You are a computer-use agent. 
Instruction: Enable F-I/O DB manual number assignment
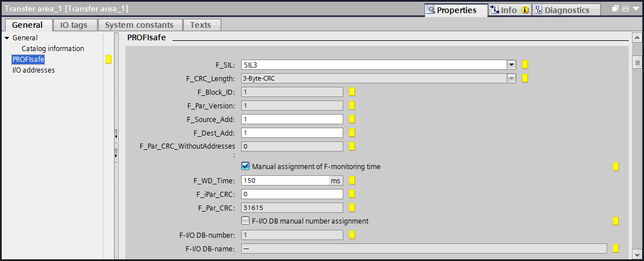pos(246,221)
